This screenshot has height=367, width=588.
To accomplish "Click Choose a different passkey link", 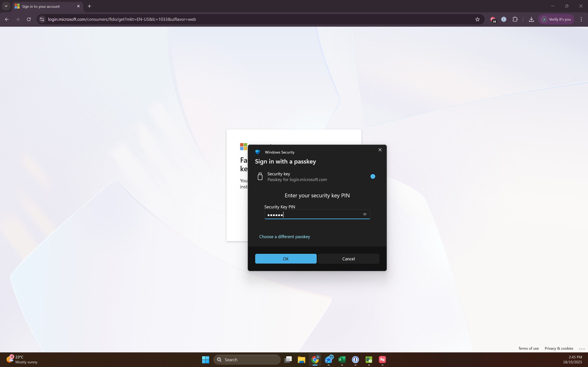I will click(x=284, y=237).
